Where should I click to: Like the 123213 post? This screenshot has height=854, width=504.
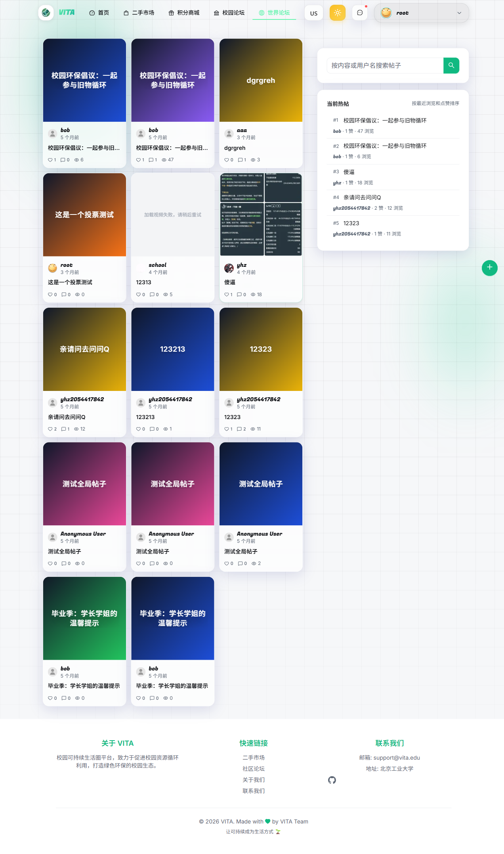(x=138, y=429)
